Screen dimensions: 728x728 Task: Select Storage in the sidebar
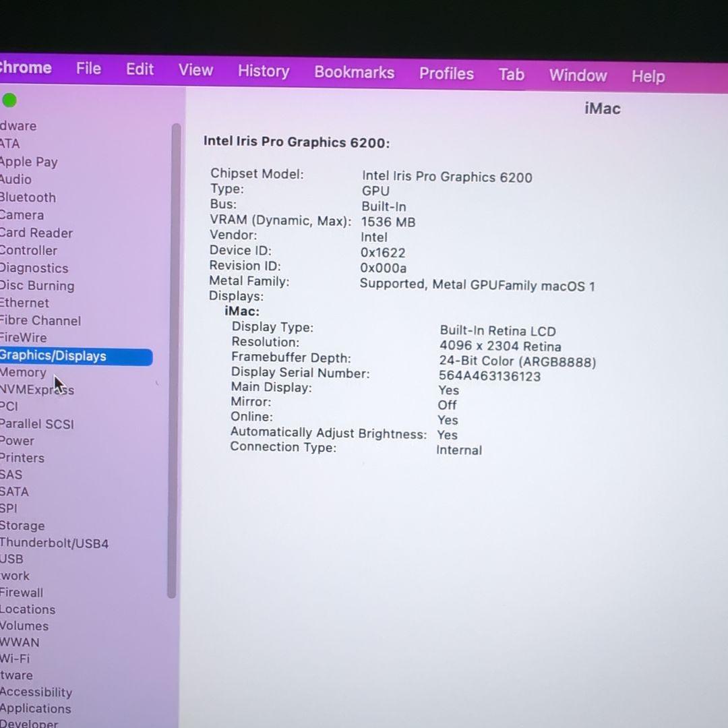pos(22,525)
